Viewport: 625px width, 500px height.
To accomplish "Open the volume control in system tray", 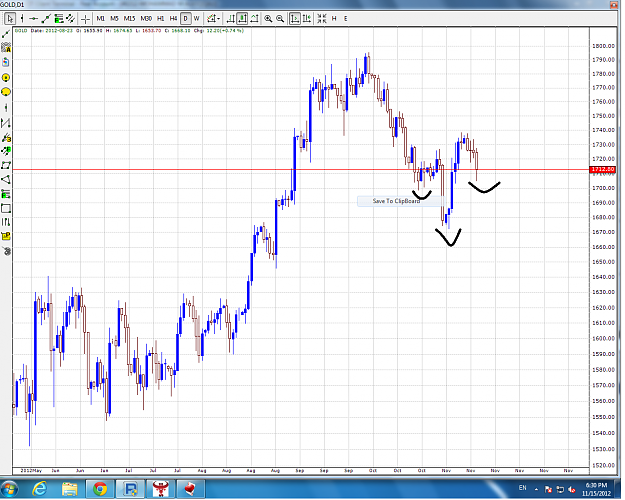I will coord(572,489).
